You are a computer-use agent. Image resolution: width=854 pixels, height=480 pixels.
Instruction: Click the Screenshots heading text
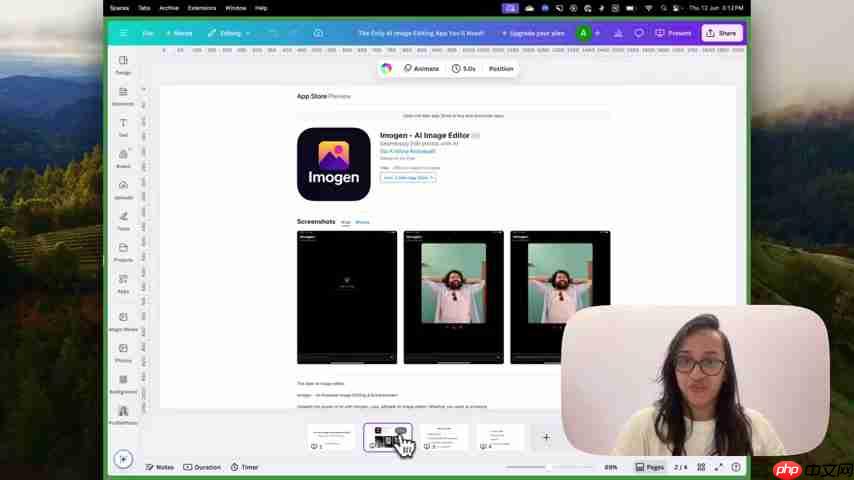pos(316,222)
